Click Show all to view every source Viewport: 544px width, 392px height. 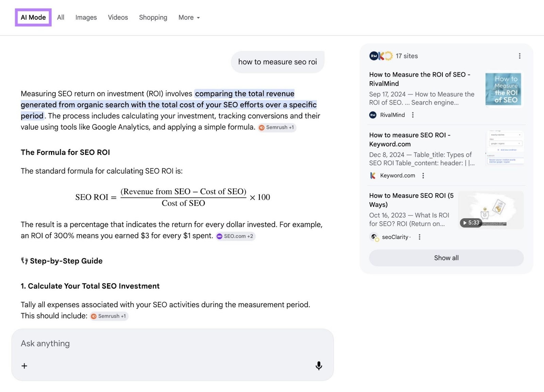(x=446, y=258)
